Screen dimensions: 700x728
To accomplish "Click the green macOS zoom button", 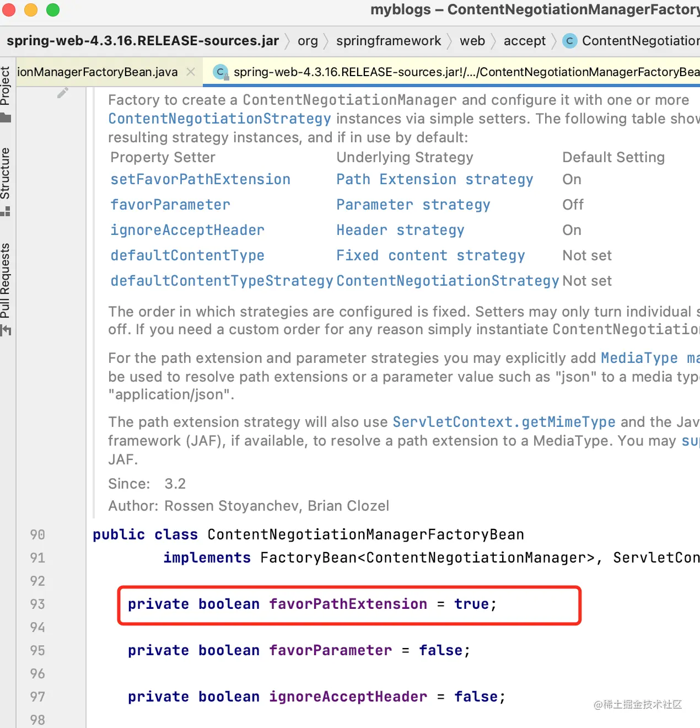I will point(53,10).
